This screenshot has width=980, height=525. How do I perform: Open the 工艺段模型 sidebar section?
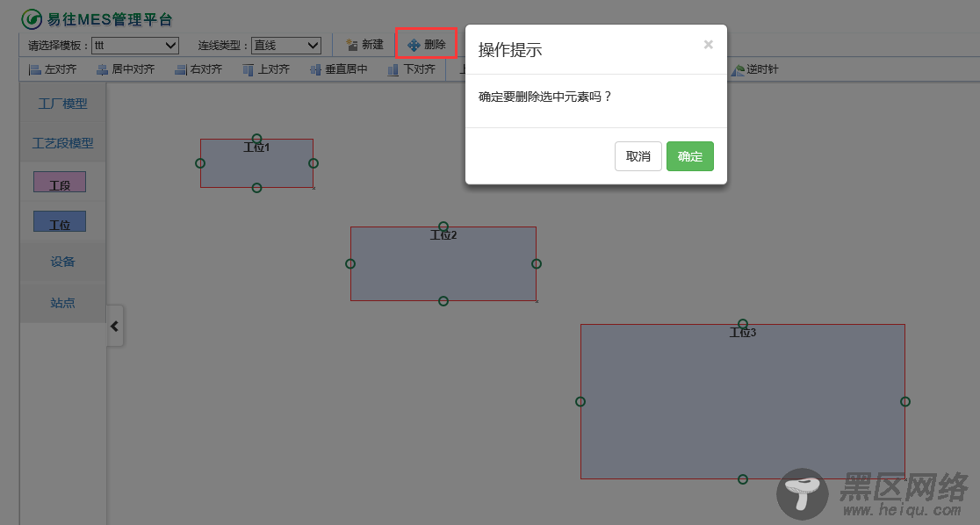click(62, 143)
